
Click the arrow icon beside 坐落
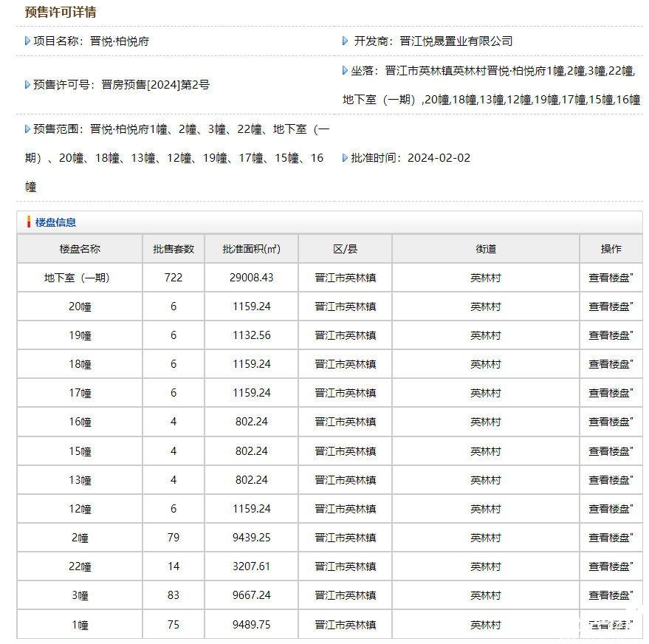[x=346, y=71]
